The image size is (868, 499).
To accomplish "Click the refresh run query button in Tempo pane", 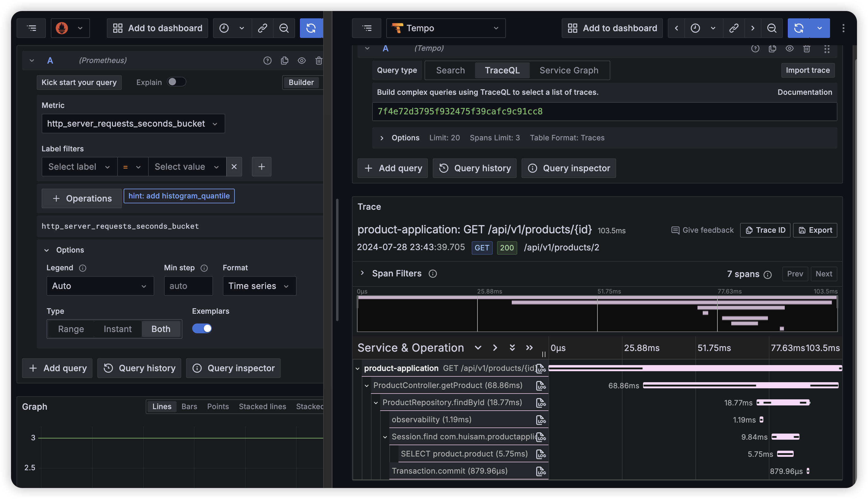I will pos(799,28).
